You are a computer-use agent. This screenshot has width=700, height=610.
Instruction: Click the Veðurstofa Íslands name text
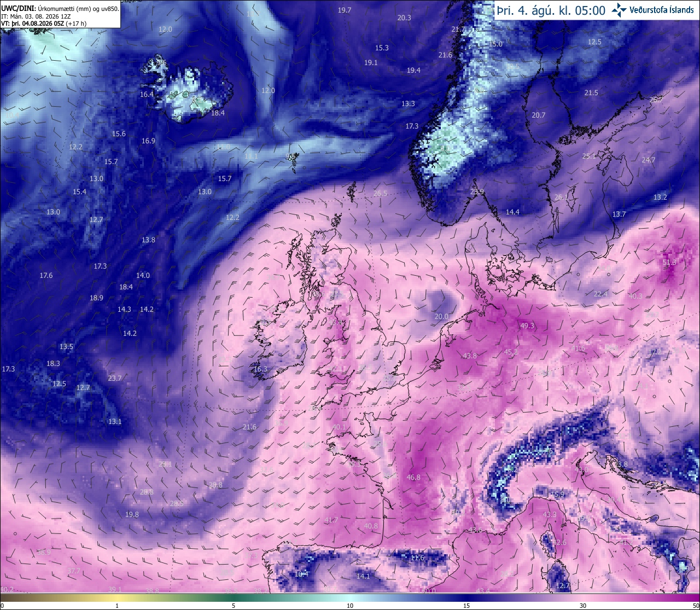pos(661,10)
